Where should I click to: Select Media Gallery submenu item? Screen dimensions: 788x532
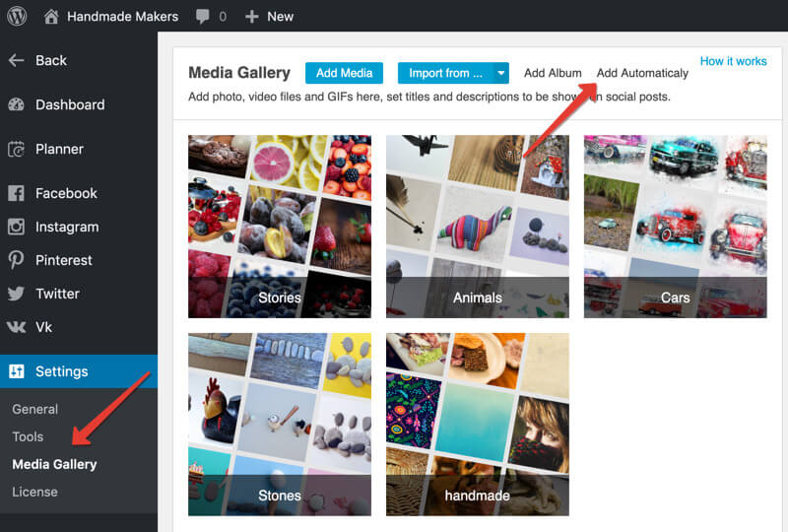tap(54, 464)
